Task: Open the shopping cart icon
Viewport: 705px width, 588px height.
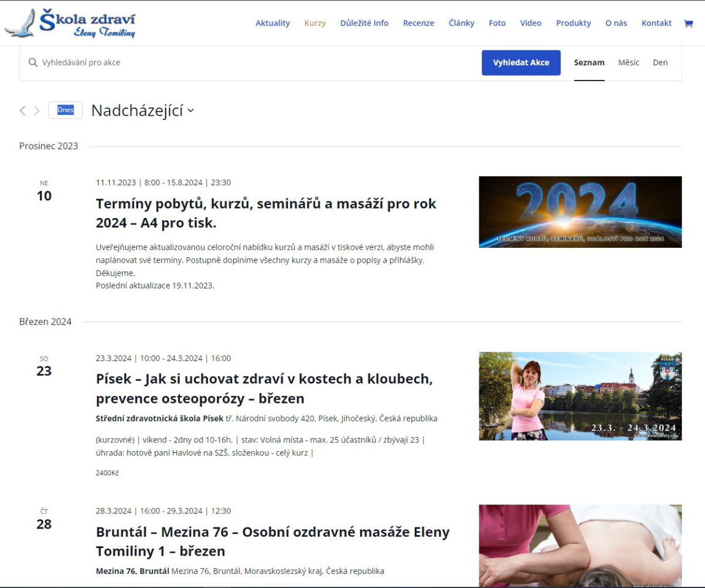Action: tap(688, 23)
